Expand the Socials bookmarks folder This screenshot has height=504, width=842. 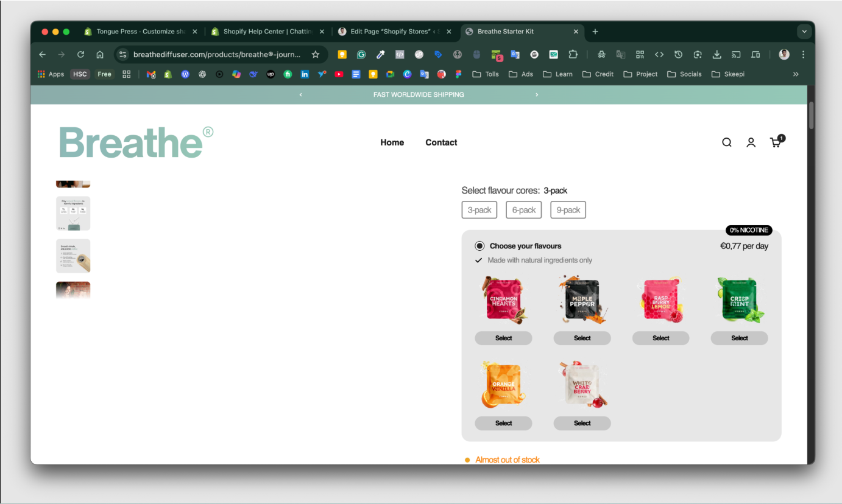point(684,74)
